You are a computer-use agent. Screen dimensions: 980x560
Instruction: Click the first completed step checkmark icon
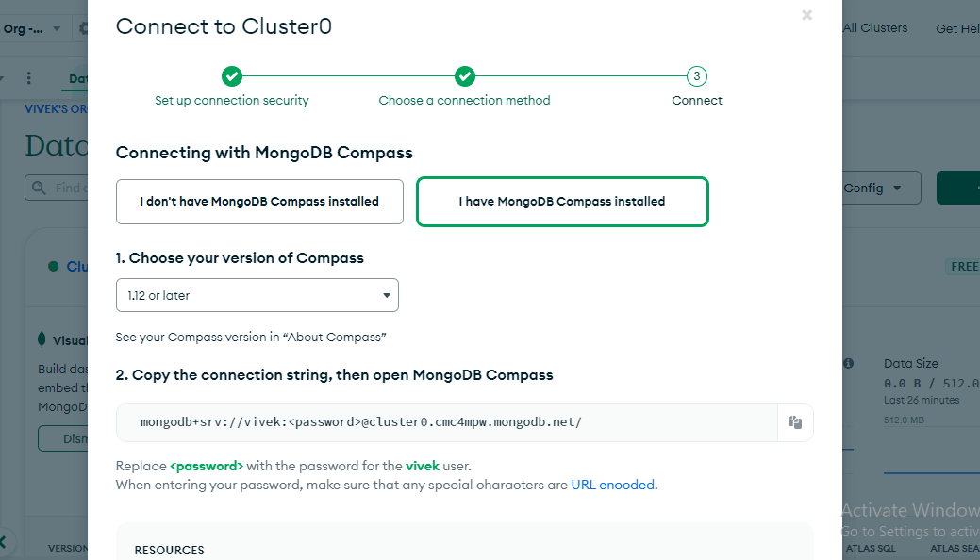(231, 76)
